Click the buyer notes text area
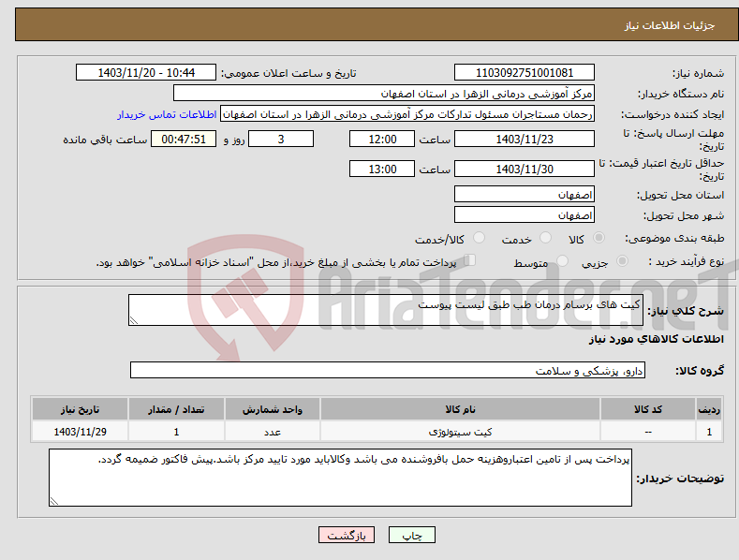The image size is (739, 560). (340, 478)
